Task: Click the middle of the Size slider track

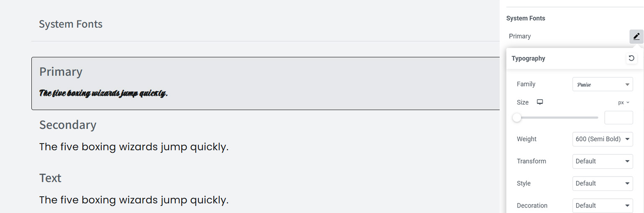Action: [557, 118]
